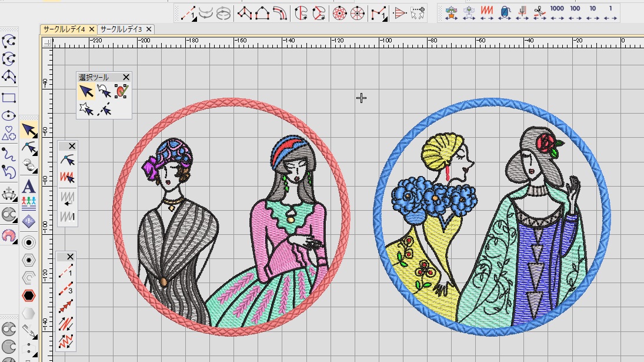644x362 pixels.
Task: Select the large letter A lettering tool
Action: pyautogui.click(x=29, y=187)
